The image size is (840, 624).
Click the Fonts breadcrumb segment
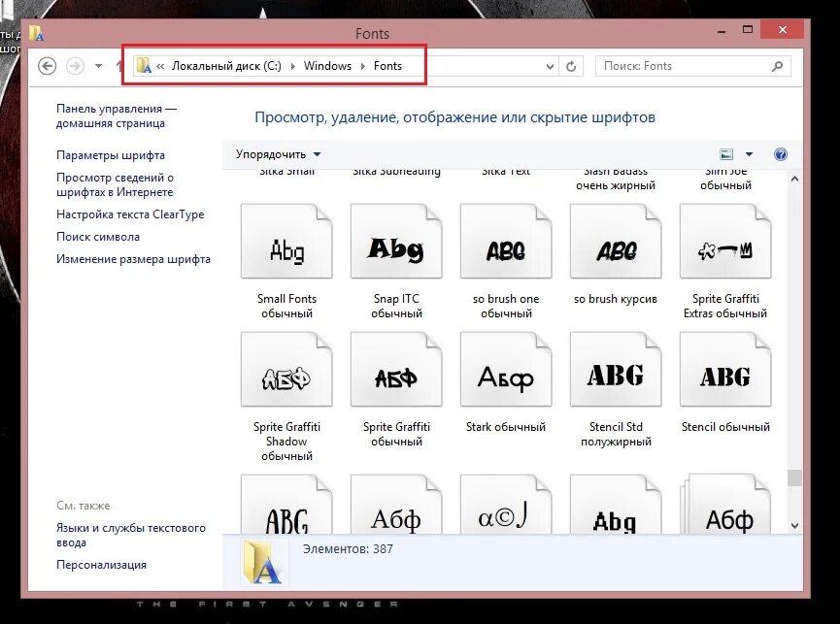pos(387,66)
